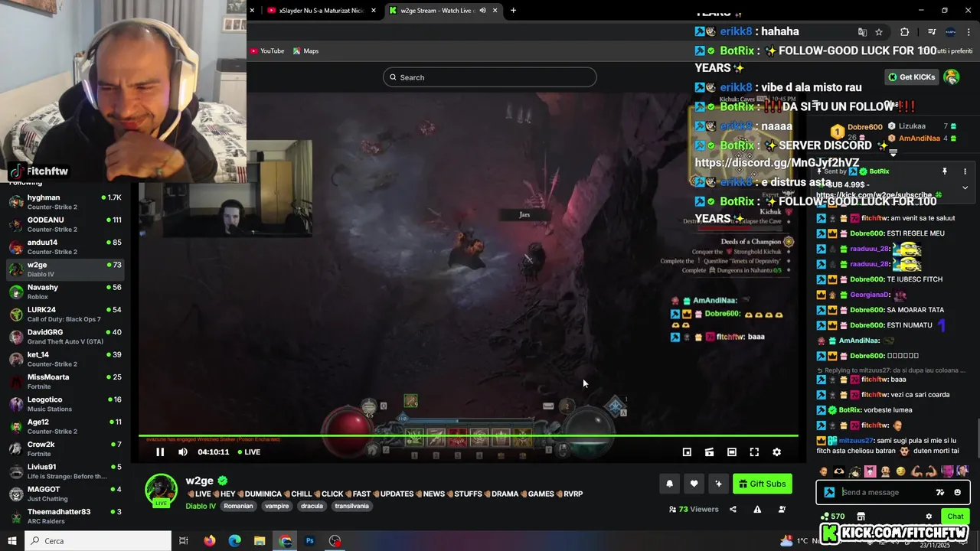Open the video player settings gear

[776, 452]
